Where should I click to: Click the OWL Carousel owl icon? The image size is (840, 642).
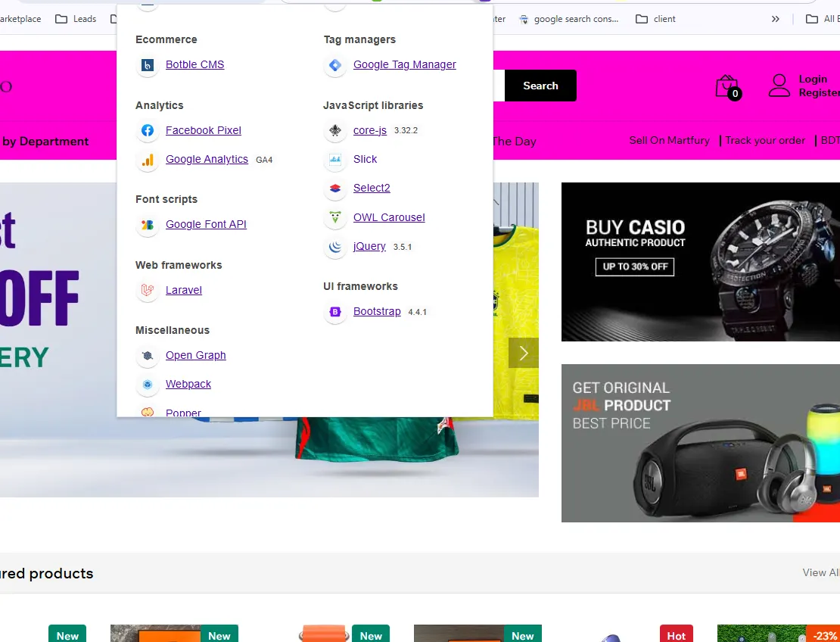335,217
